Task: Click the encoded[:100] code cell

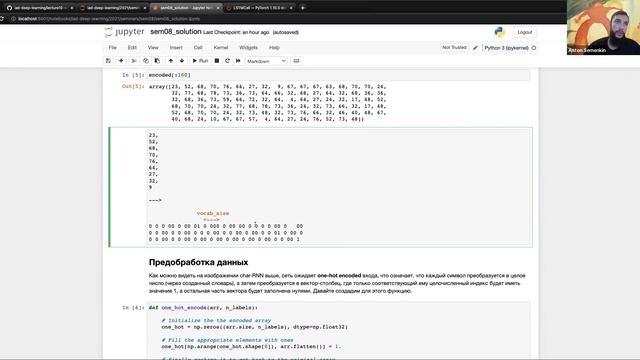Action: tap(338, 75)
